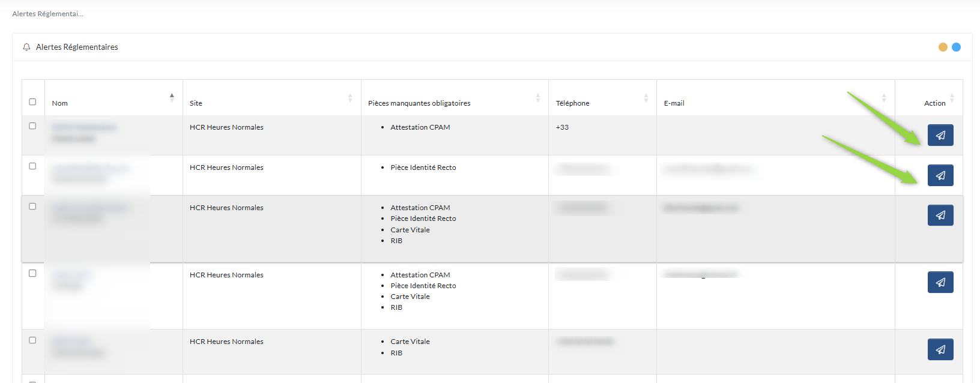The width and height of the screenshot is (980, 383).
Task: Click send icon in the fourth row
Action: click(x=940, y=282)
